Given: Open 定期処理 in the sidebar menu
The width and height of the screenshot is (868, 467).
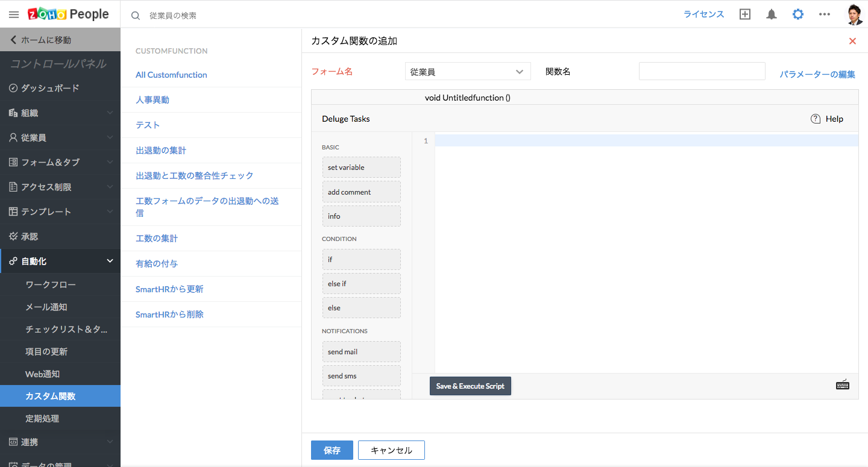Looking at the screenshot, I should coord(42,418).
